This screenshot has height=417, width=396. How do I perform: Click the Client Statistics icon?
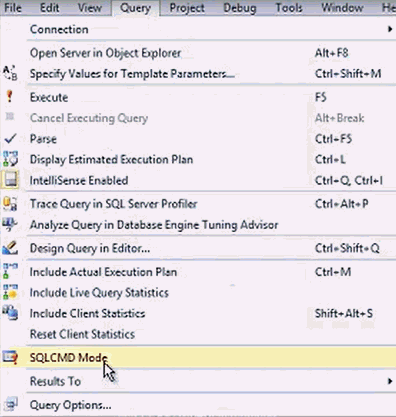pyautogui.click(x=10, y=313)
